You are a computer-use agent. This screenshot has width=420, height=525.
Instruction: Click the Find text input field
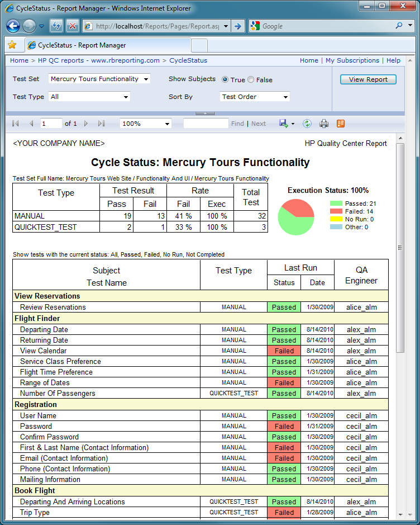click(206, 124)
